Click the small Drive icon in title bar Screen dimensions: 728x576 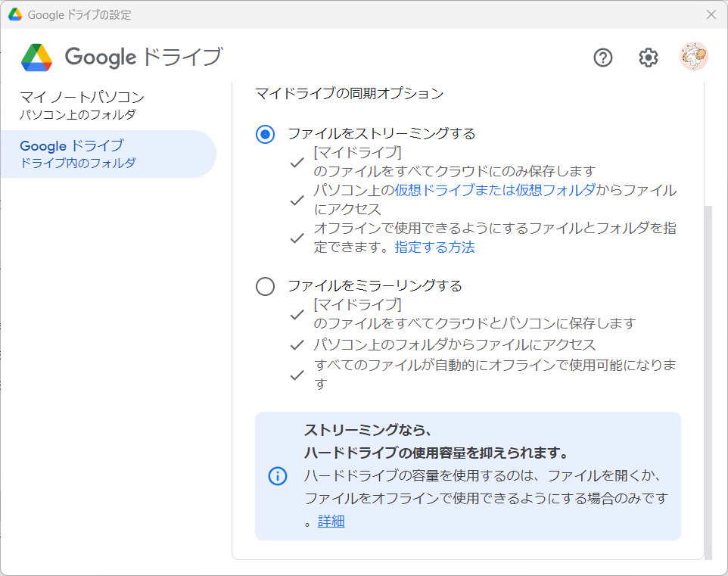(x=15, y=14)
